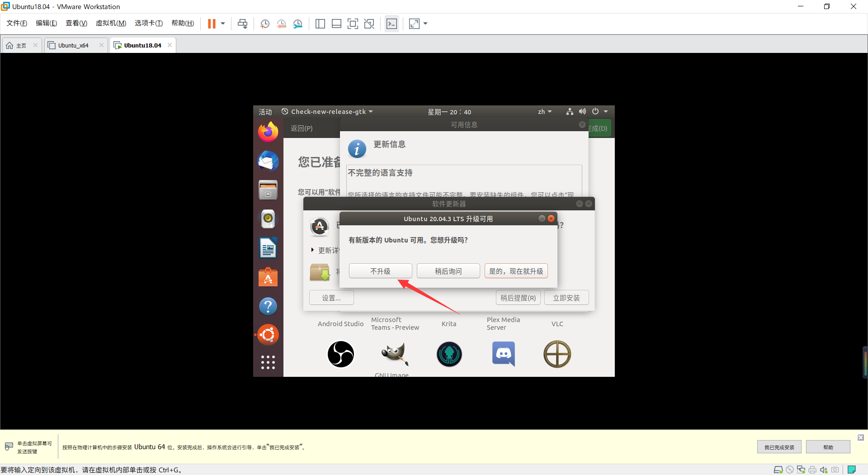Screen dimensions: 868x475
Task: Open the 文件(F) menu
Action: (17, 23)
